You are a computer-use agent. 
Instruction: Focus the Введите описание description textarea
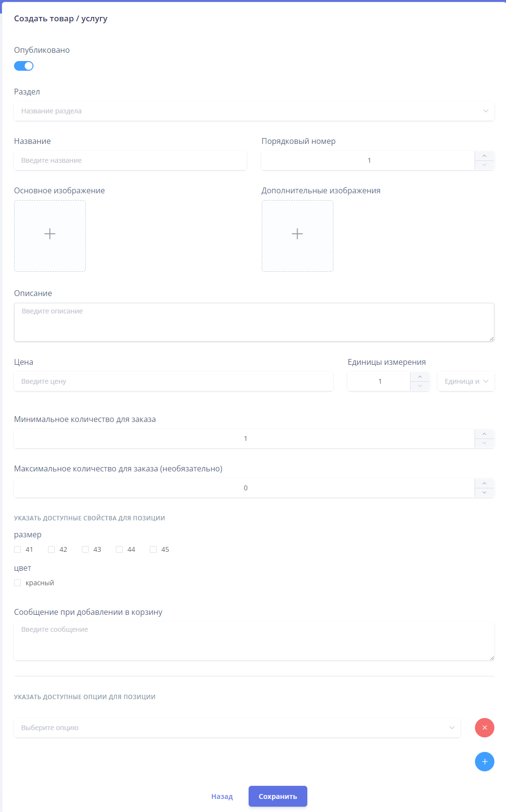point(254,322)
